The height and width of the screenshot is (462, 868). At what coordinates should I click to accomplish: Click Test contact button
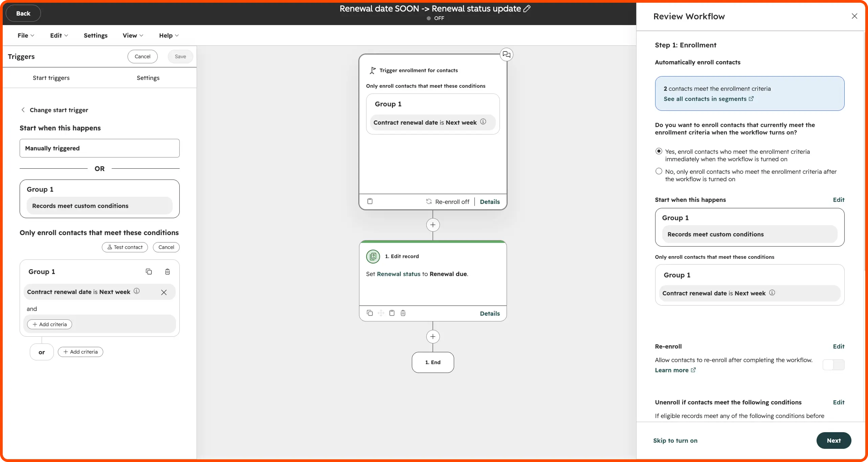click(125, 247)
